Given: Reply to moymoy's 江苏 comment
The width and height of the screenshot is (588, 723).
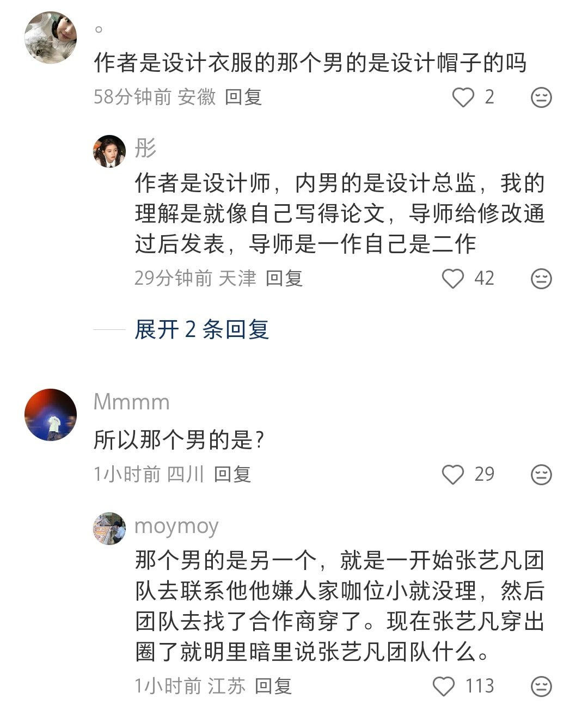Looking at the screenshot, I should (x=273, y=686).
